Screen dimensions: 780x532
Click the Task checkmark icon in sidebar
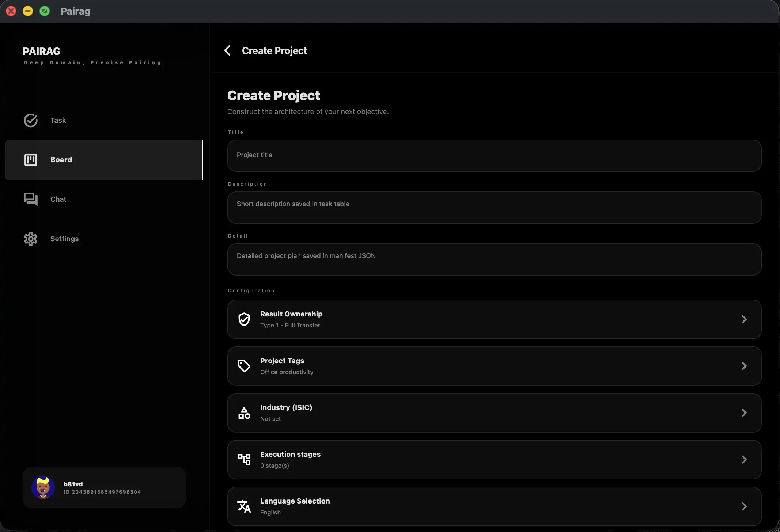31,120
